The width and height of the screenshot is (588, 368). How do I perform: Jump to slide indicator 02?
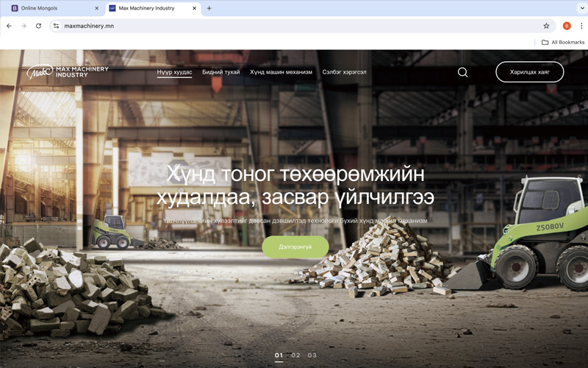click(x=295, y=355)
